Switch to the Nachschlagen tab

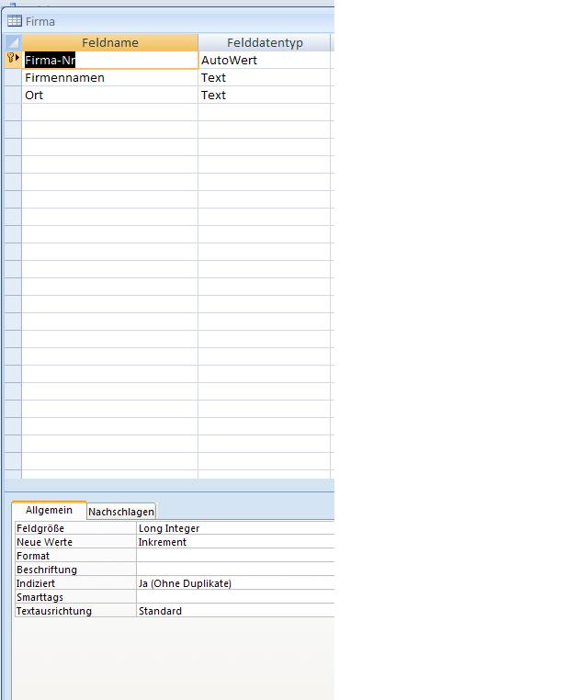pyautogui.click(x=121, y=512)
